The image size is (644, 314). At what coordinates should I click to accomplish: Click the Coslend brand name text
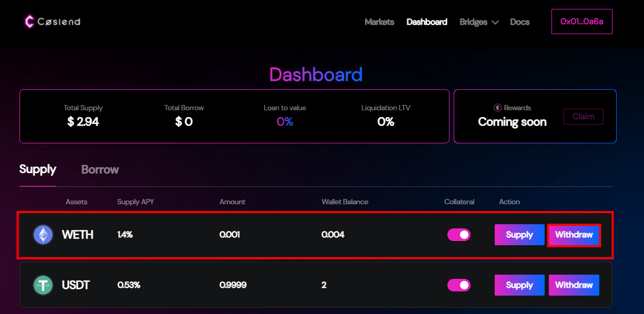(59, 22)
